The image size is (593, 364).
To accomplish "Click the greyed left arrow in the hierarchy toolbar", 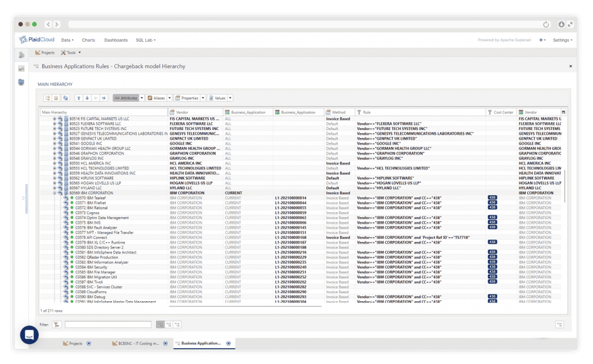I will pyautogui.click(x=96, y=98).
